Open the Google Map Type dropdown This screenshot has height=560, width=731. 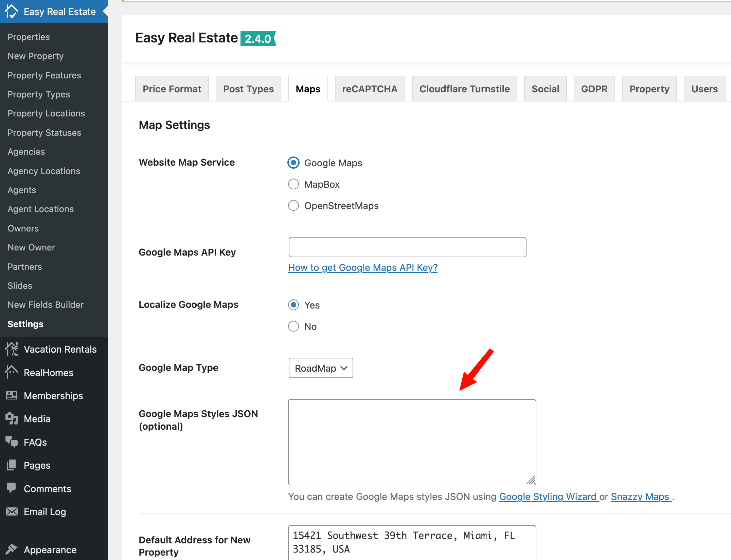coord(321,368)
